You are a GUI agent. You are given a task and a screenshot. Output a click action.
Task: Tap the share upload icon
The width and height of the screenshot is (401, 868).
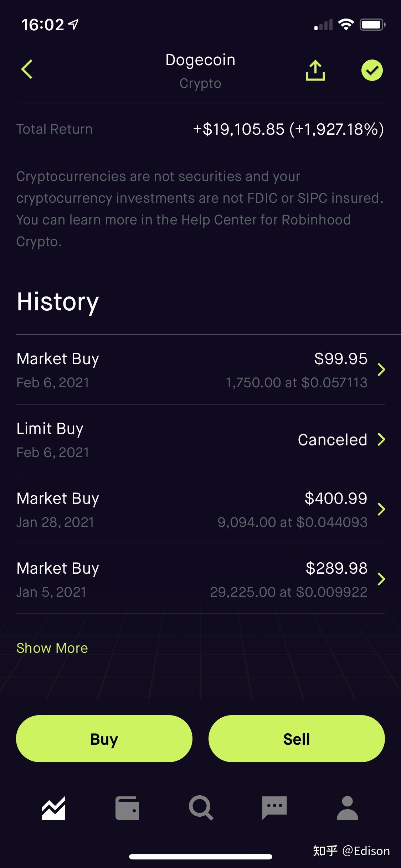point(315,70)
